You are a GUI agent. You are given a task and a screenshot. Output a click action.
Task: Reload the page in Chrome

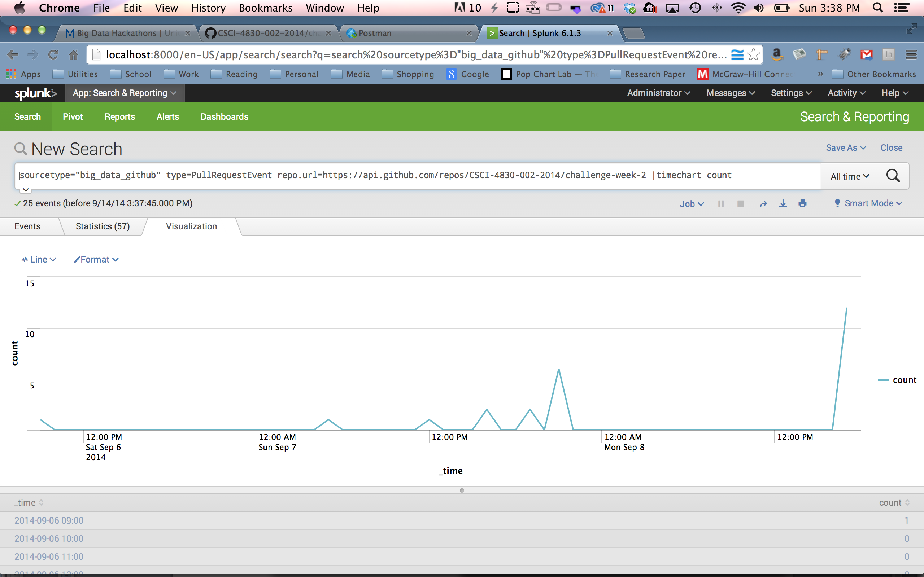point(53,54)
